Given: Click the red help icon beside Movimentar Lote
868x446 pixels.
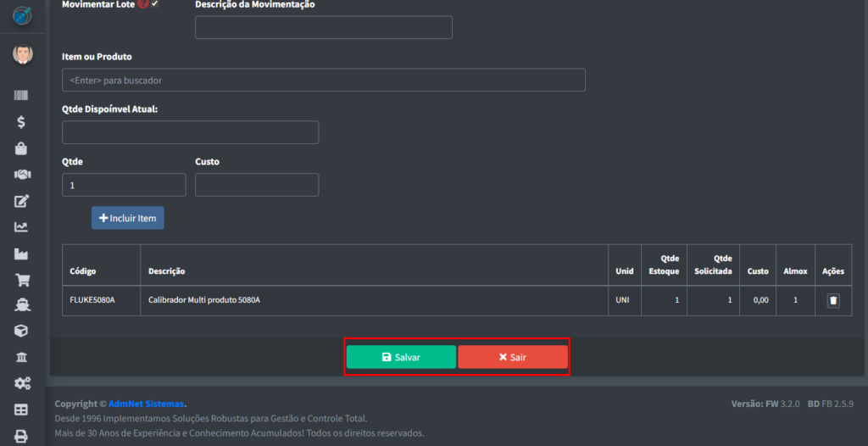Looking at the screenshot, I should point(142,4).
